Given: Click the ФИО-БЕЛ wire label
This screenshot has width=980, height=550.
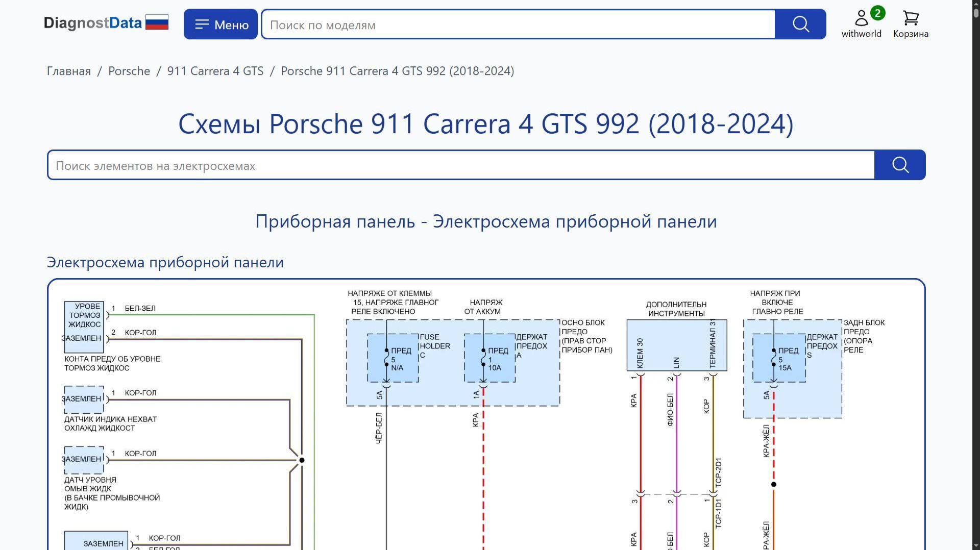Looking at the screenshot, I should 670,410.
